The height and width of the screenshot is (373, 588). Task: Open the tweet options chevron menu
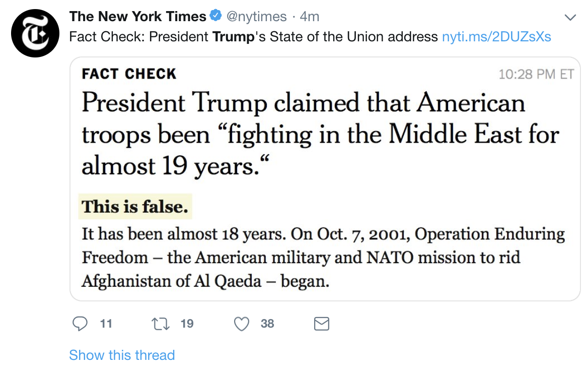570,17
